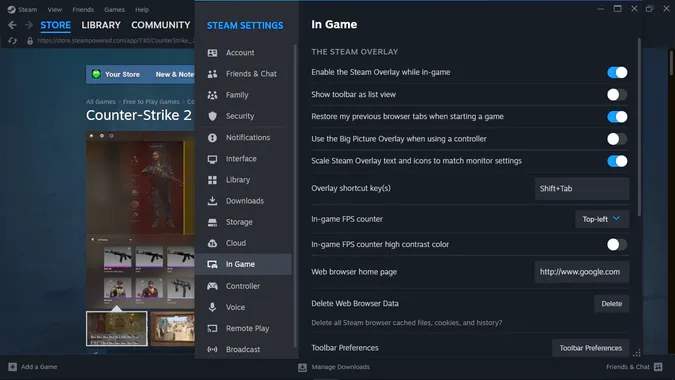Click the page reload icon
The image size is (675, 380).
coord(12,40)
